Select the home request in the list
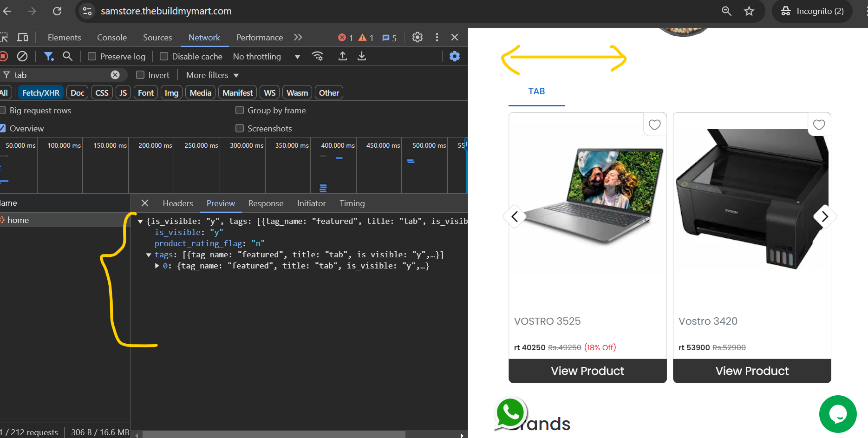The width and height of the screenshot is (868, 438). pos(65,220)
